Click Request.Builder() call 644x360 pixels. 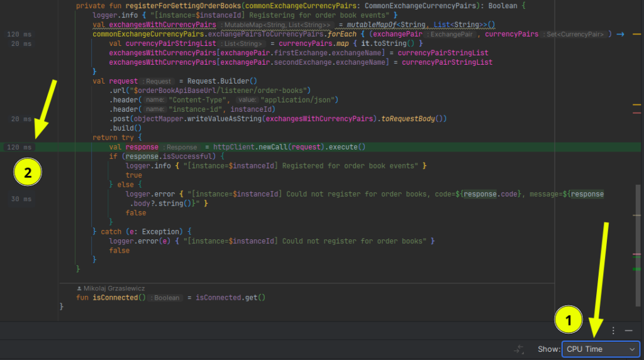[222, 81]
